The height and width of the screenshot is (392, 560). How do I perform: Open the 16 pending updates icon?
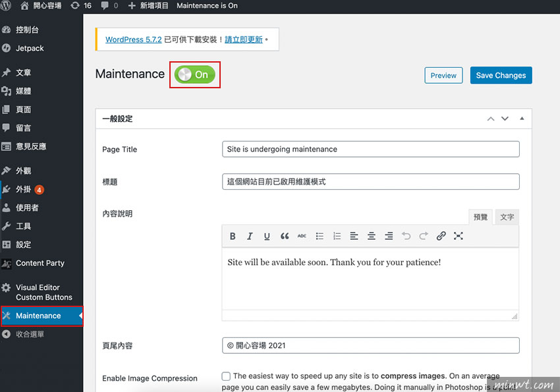pos(81,6)
